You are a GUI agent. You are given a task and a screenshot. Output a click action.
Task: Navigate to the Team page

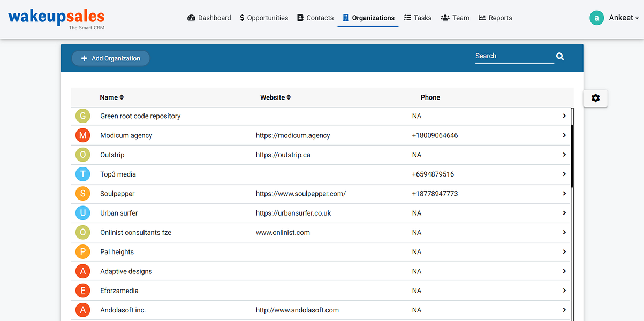point(455,18)
